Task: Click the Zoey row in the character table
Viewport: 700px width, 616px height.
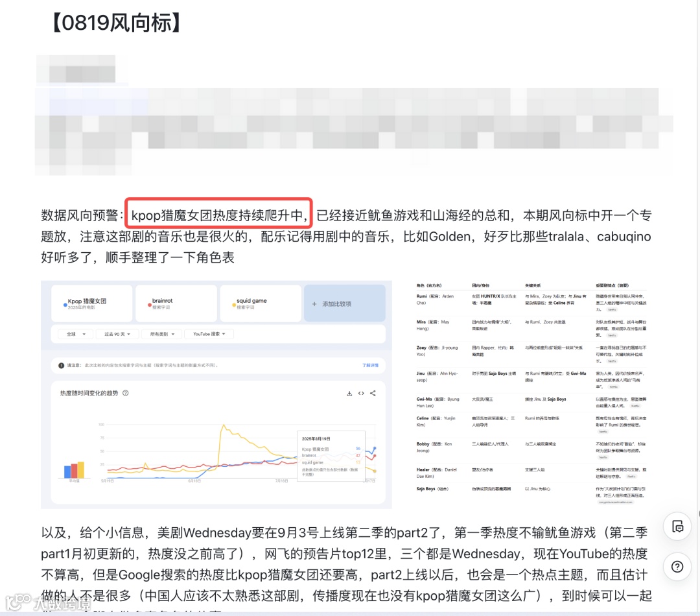Action: (531, 354)
